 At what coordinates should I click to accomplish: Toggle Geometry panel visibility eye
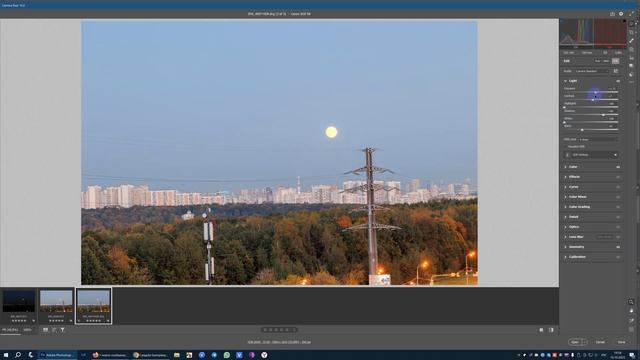[x=618, y=247]
